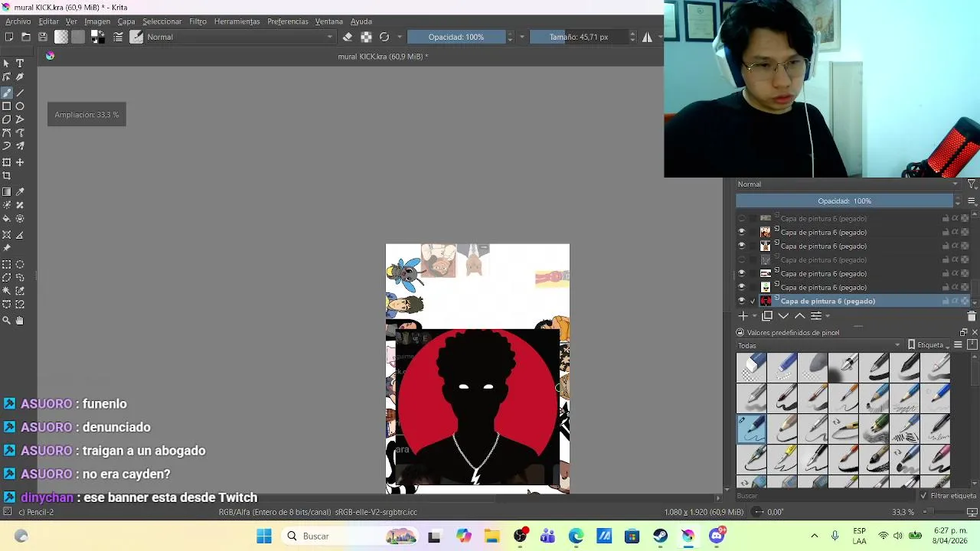Select the Crop tool
Viewport: 980px width, 551px height.
point(7,176)
